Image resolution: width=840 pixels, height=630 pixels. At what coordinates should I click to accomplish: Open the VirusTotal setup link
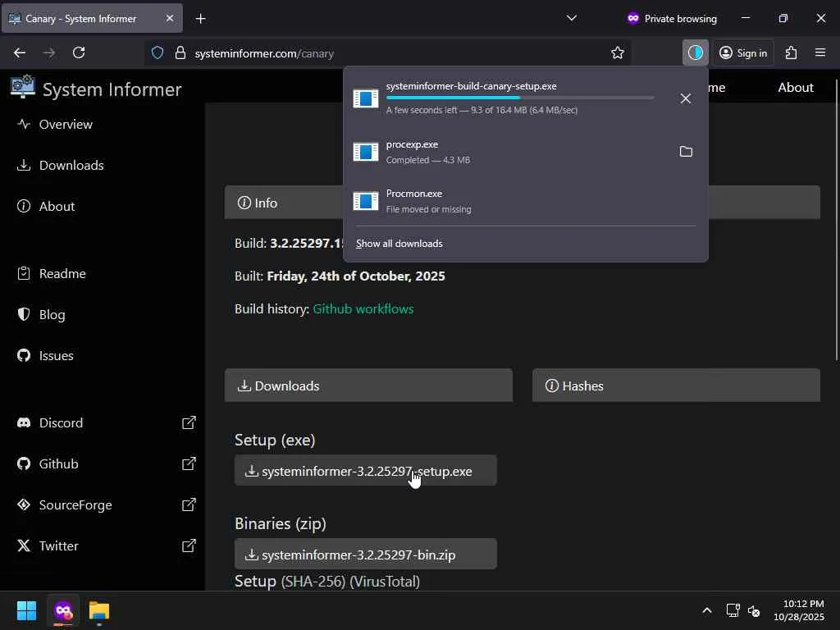[385, 582]
